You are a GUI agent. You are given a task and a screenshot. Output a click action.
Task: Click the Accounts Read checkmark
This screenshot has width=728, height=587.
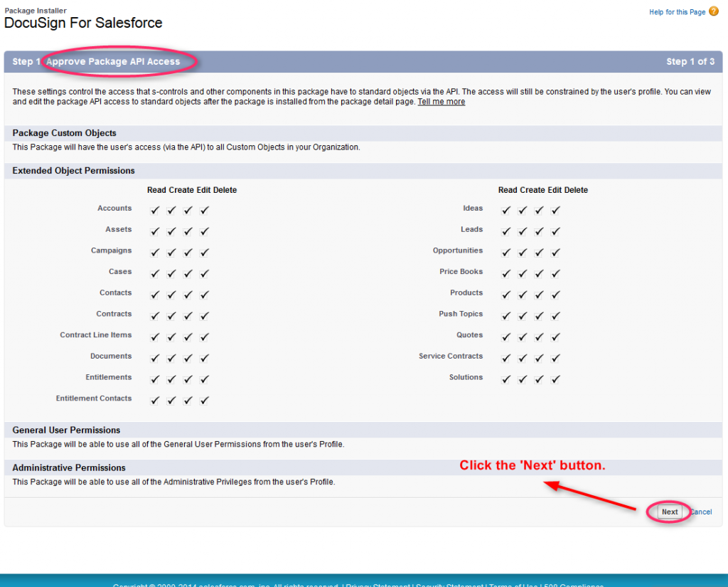click(154, 211)
